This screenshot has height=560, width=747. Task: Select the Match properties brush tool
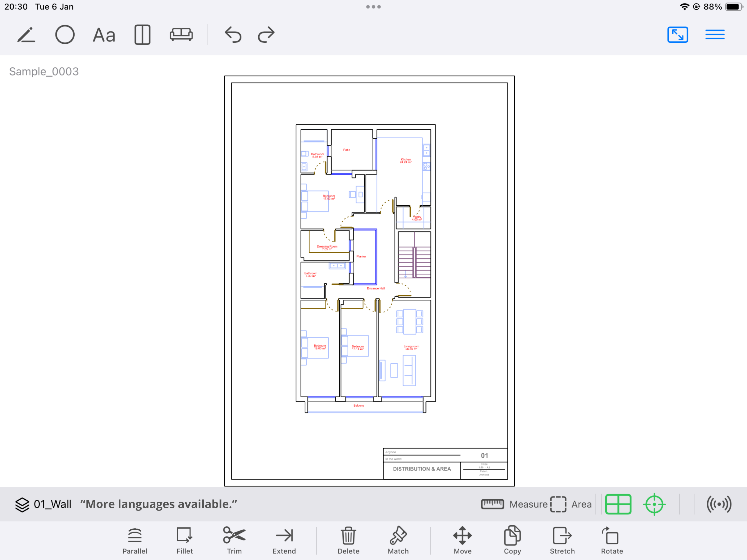pyautogui.click(x=398, y=539)
